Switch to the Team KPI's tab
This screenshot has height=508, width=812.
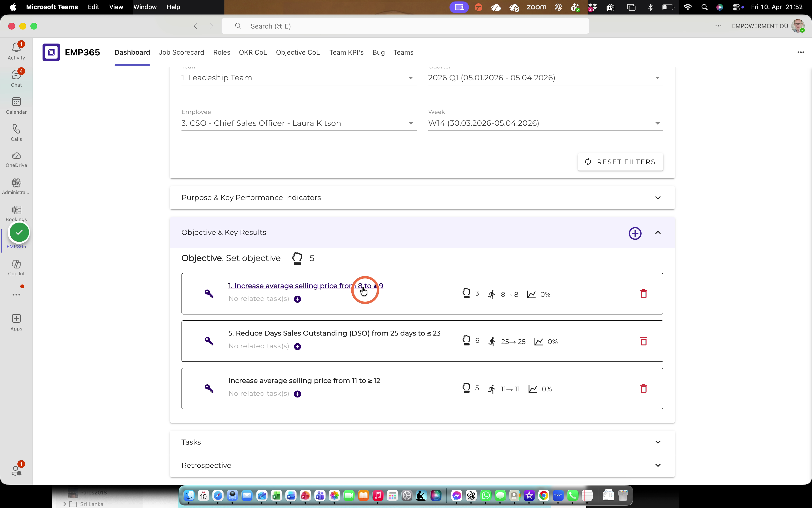(346, 52)
